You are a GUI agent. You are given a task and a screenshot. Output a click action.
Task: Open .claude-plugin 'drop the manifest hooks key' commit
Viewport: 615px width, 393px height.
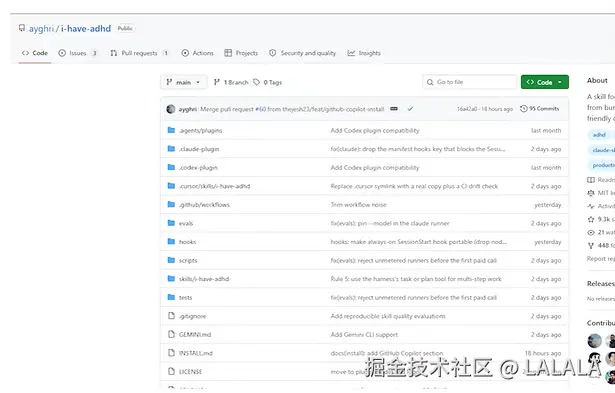[x=418, y=149]
